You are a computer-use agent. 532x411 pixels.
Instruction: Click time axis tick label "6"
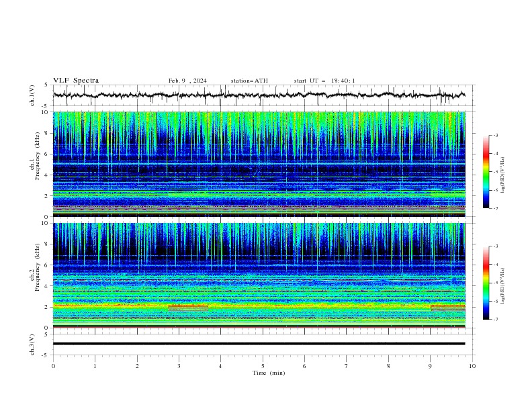pyautogui.click(x=304, y=366)
